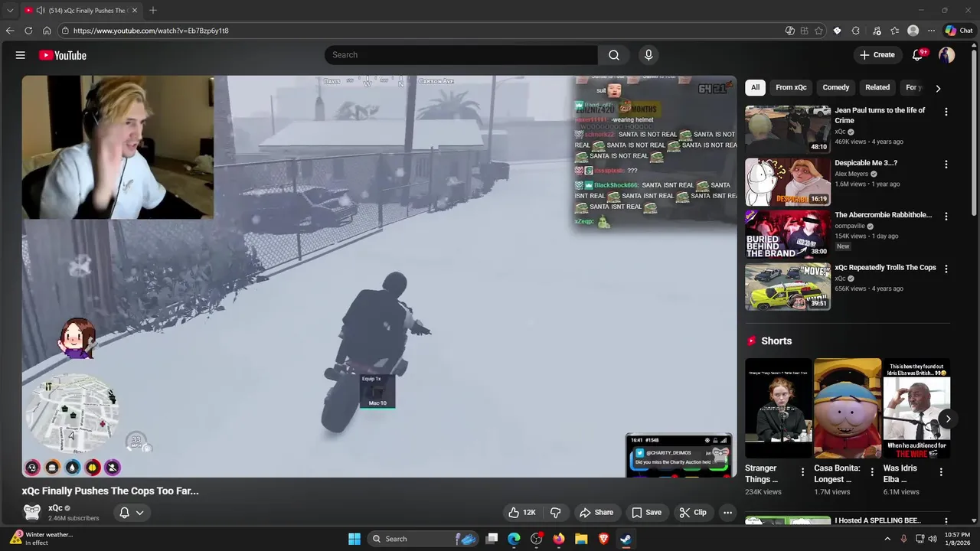Open options for 'xQc Repeatedly Trolls The Cops'
Screen dimensions: 980x551
pyautogui.click(x=946, y=269)
